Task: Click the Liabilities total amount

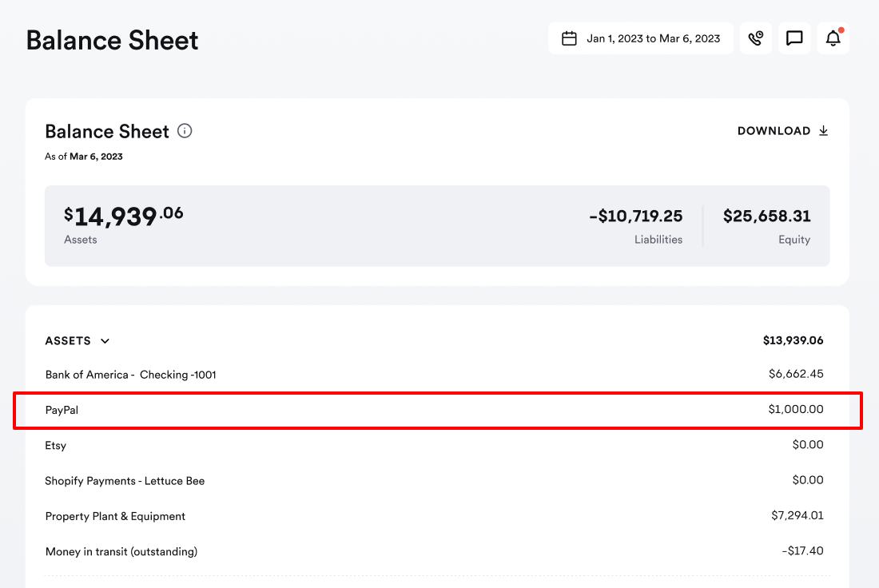Action: point(636,216)
